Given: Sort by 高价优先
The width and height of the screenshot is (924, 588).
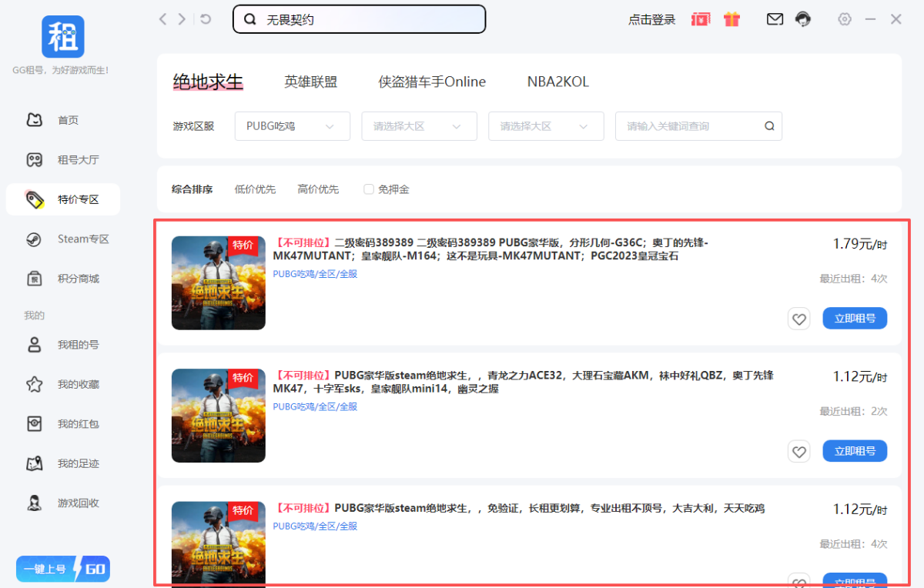Looking at the screenshot, I should point(318,189).
